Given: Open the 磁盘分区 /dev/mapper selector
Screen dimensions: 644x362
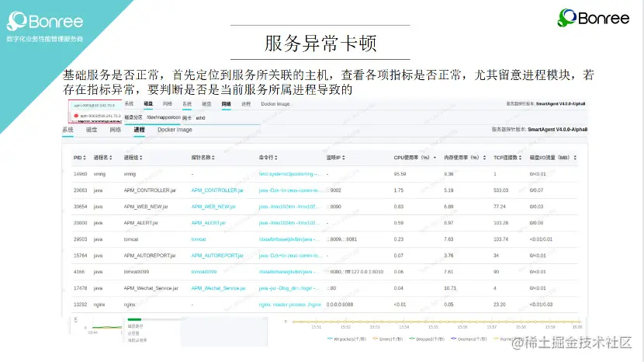Looking at the screenshot, I should [x=164, y=117].
